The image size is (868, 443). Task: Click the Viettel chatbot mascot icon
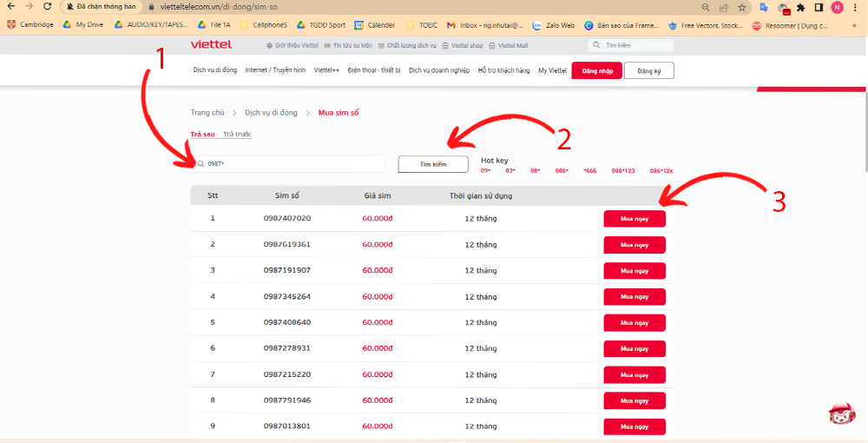[841, 413]
